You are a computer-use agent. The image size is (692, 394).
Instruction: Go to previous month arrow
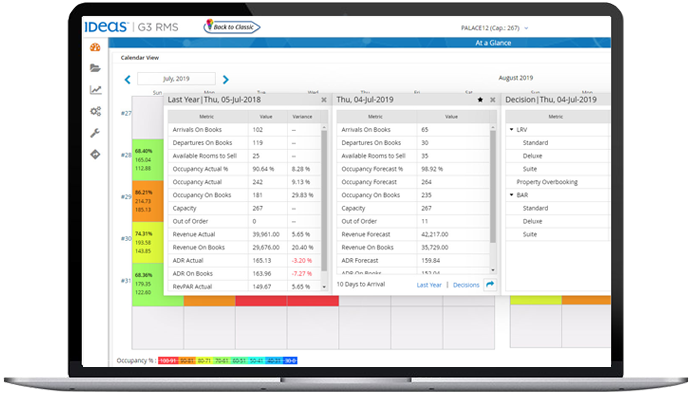[128, 79]
